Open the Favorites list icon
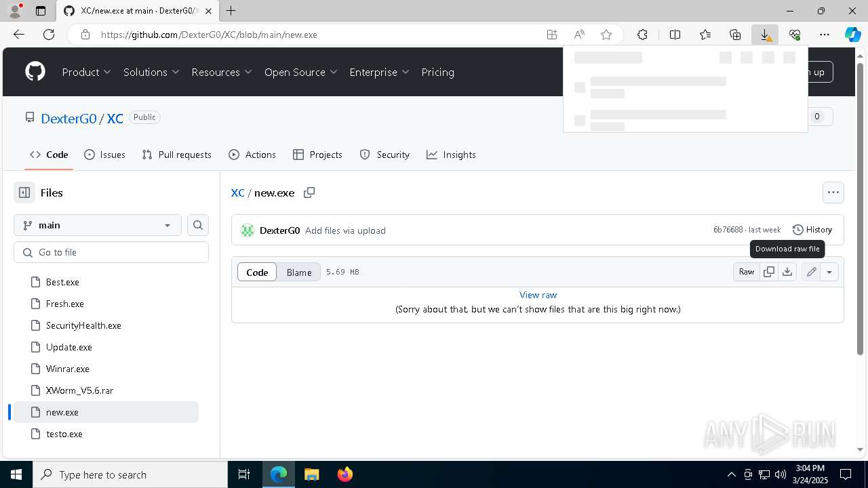This screenshot has height=488, width=868. (x=705, y=35)
